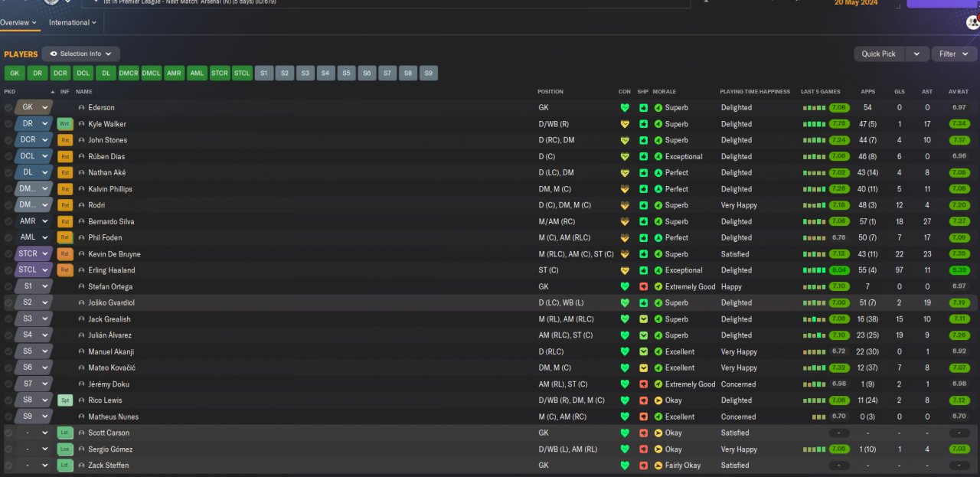Click Zack Steffen's Fairly Okay morale icon
This screenshot has height=477, width=980.
pyautogui.click(x=658, y=466)
